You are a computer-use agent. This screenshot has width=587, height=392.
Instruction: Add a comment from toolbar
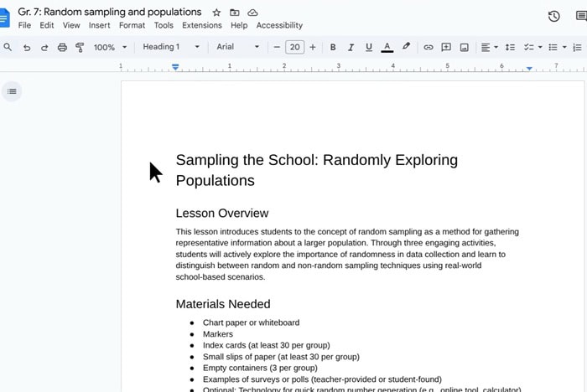point(446,48)
